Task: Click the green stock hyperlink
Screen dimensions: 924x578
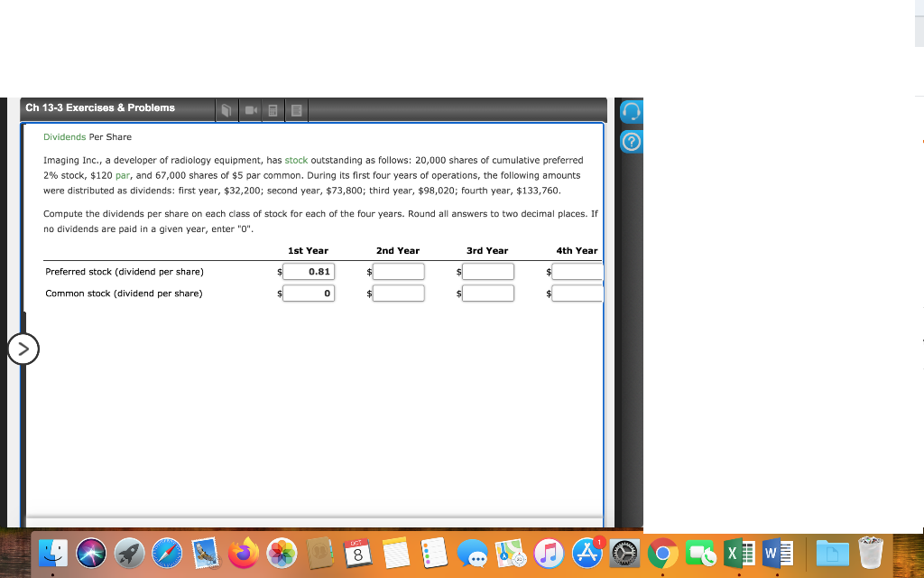Action: tap(295, 160)
